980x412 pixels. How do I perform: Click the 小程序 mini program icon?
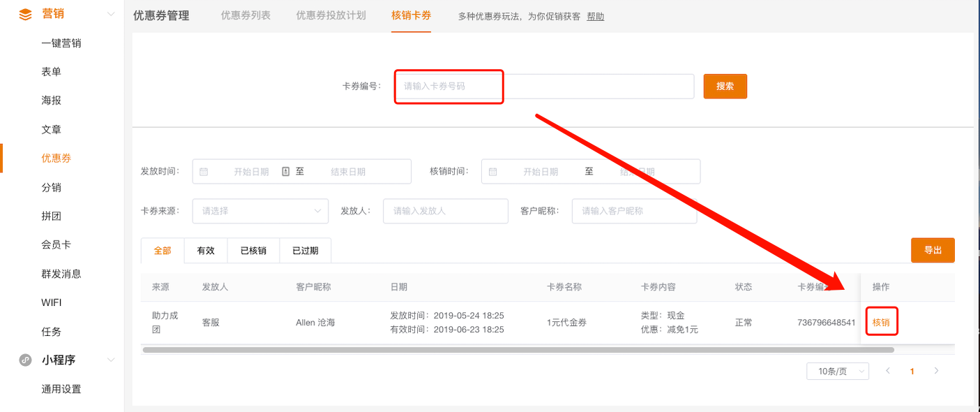[25, 360]
